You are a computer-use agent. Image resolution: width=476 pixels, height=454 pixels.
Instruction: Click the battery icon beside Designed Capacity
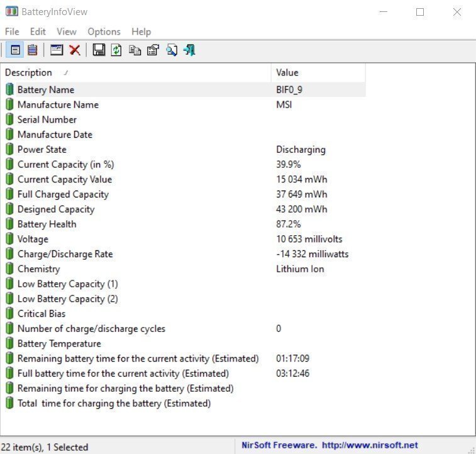click(9, 209)
